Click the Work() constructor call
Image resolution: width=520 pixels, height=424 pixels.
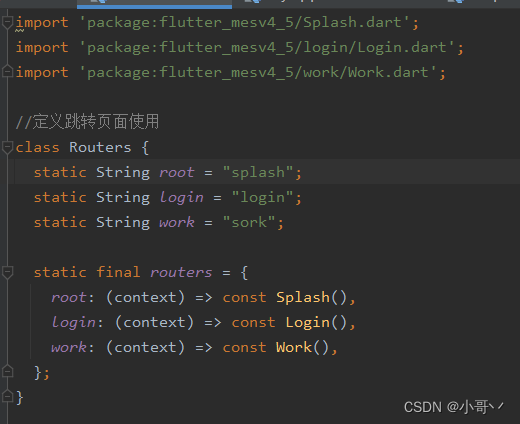[303, 348]
